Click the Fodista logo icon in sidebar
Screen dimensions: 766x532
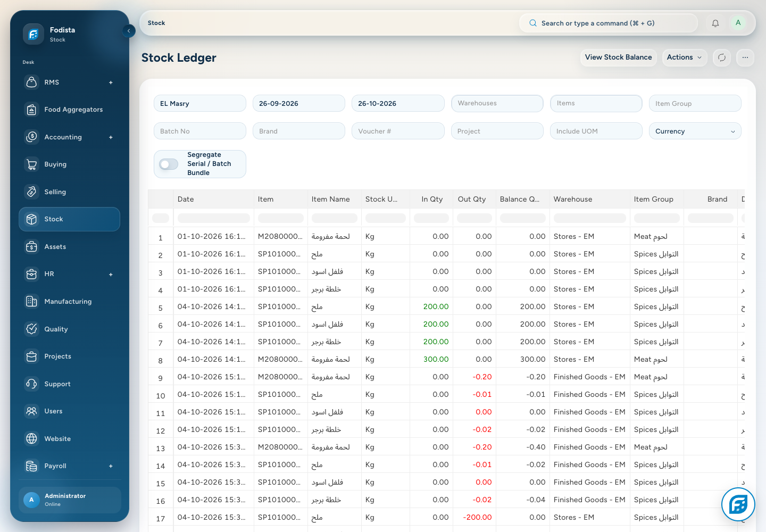33,34
